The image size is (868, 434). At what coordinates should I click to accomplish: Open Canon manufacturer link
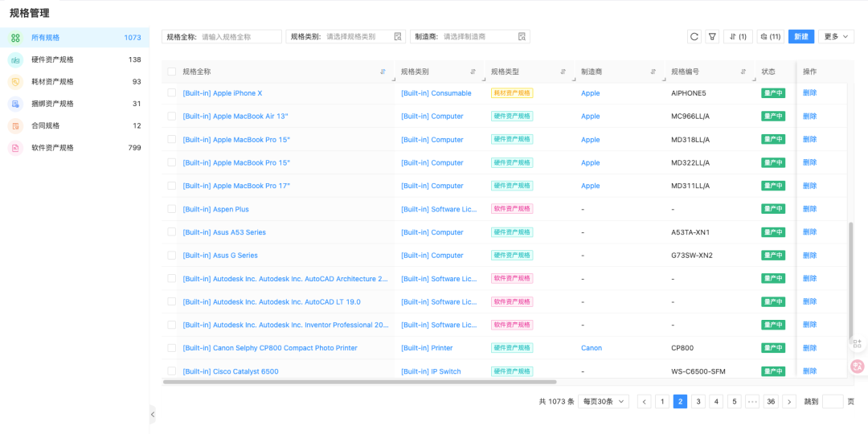pyautogui.click(x=592, y=348)
